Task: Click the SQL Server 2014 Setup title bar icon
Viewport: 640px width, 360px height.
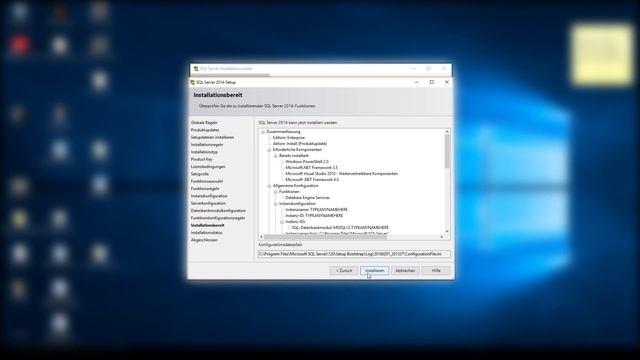Action: [193, 82]
